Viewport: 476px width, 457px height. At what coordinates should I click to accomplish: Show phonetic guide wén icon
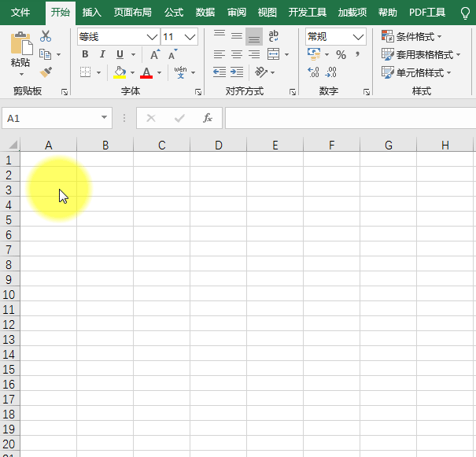(x=180, y=72)
